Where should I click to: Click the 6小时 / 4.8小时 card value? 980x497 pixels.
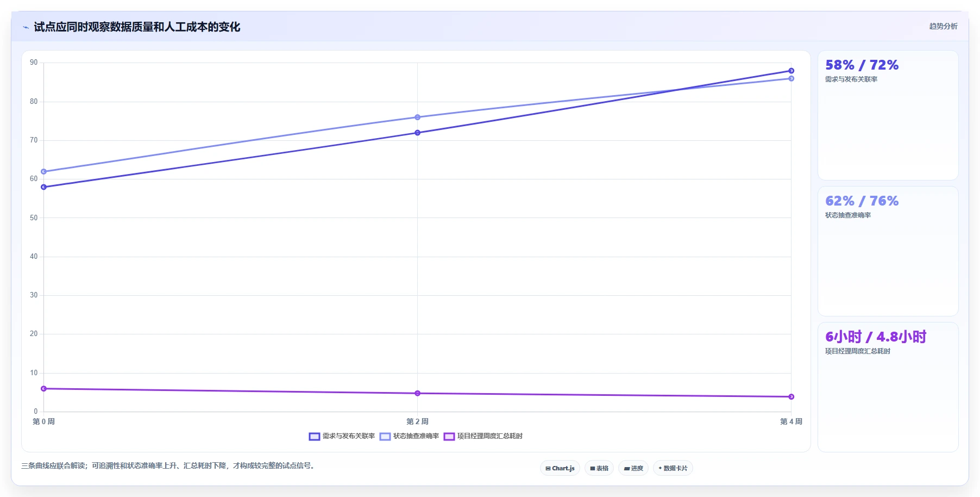click(876, 337)
